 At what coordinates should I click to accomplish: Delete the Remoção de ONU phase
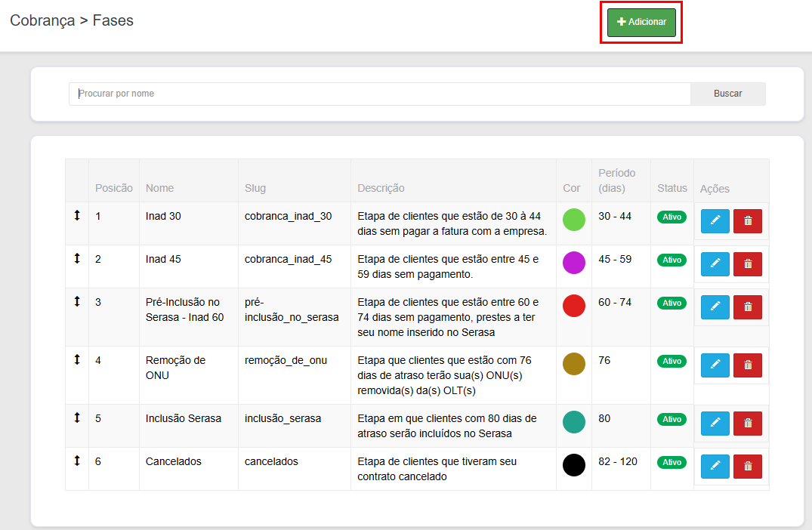point(747,365)
